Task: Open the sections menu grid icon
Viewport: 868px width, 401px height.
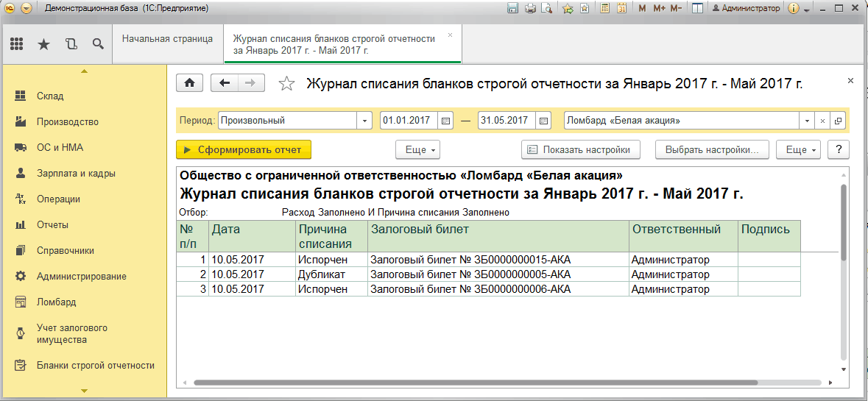Action: pos(17,44)
